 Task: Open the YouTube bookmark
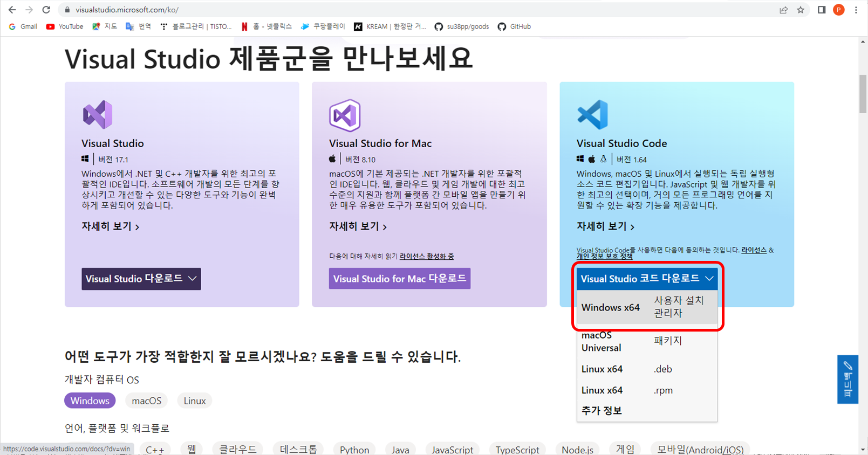tap(65, 26)
